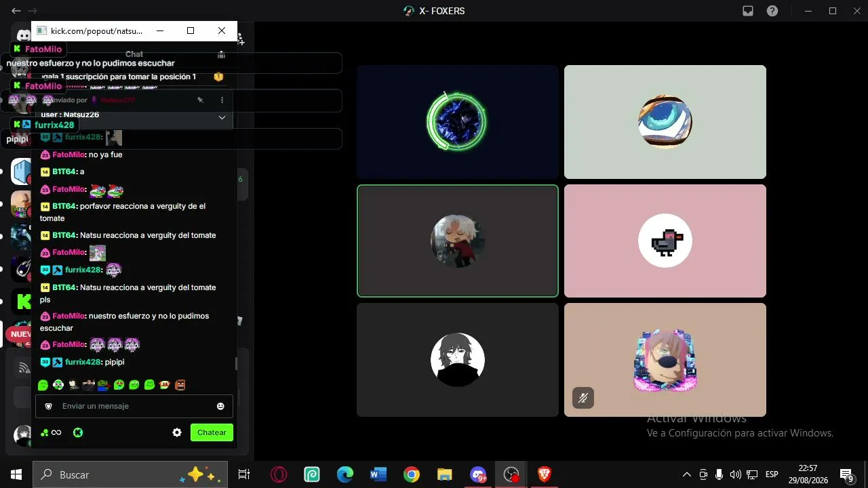Open Discord from the taskbar
The width and height of the screenshot is (868, 488).
click(478, 474)
